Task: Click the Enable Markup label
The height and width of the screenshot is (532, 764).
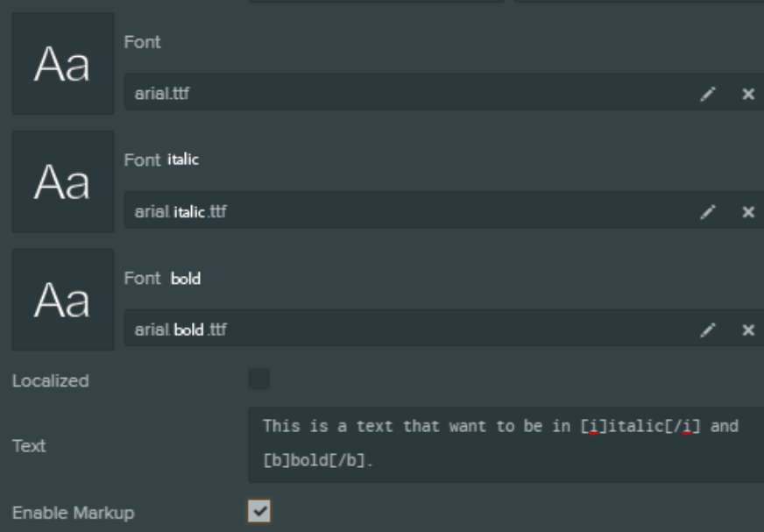Action: [x=73, y=513]
